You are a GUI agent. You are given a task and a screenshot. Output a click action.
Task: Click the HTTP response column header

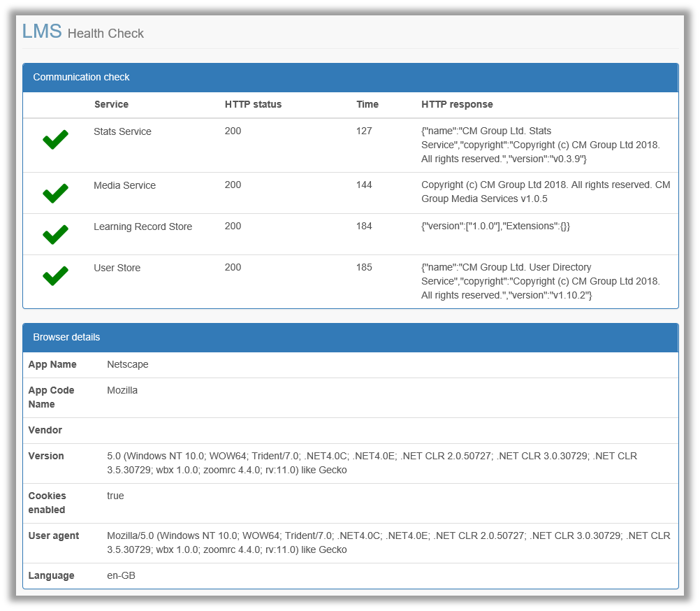tap(457, 105)
